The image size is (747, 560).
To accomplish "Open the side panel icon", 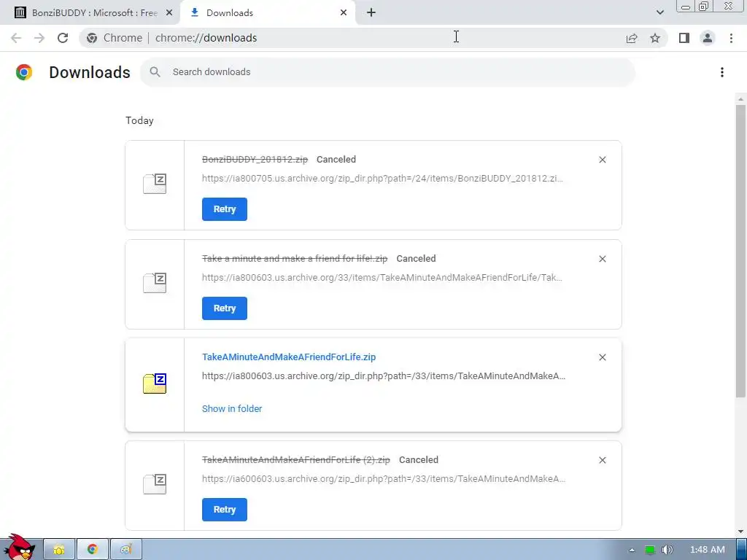I will point(684,38).
